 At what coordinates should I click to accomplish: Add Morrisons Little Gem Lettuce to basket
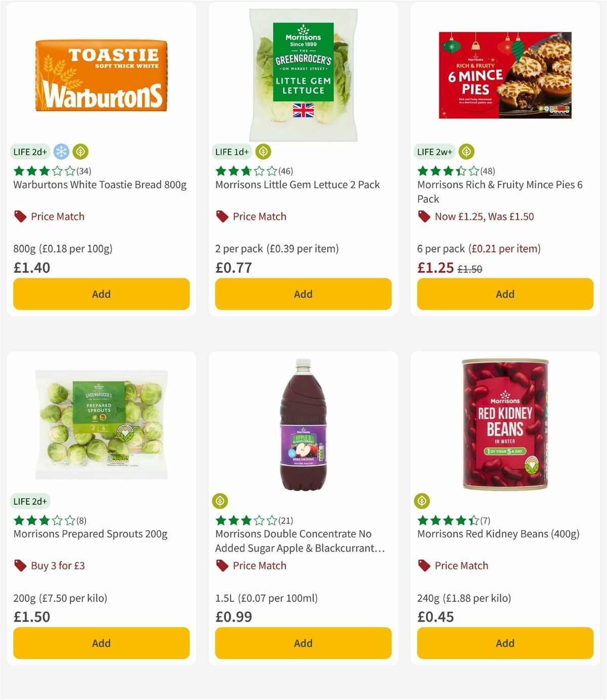302,294
